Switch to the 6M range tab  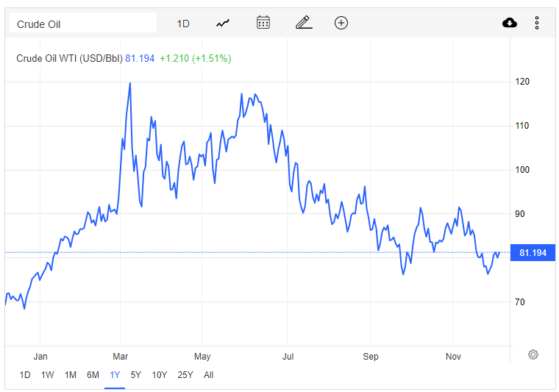coord(93,375)
